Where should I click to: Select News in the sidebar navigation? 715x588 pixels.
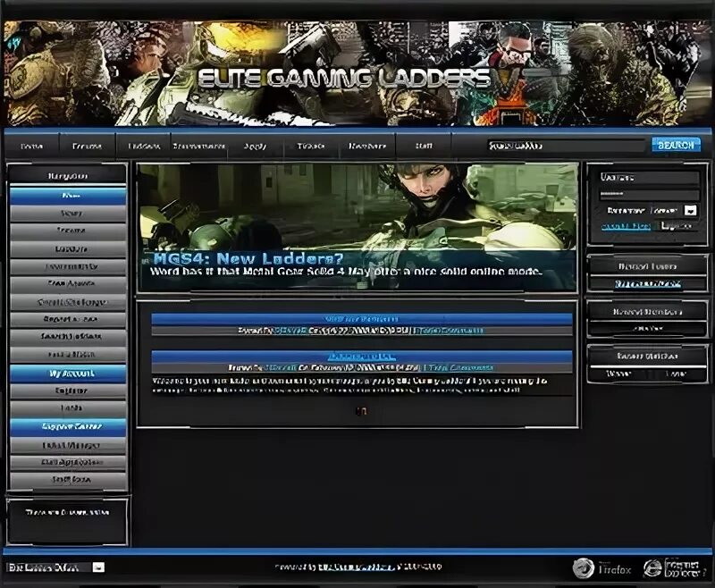[x=69, y=214]
